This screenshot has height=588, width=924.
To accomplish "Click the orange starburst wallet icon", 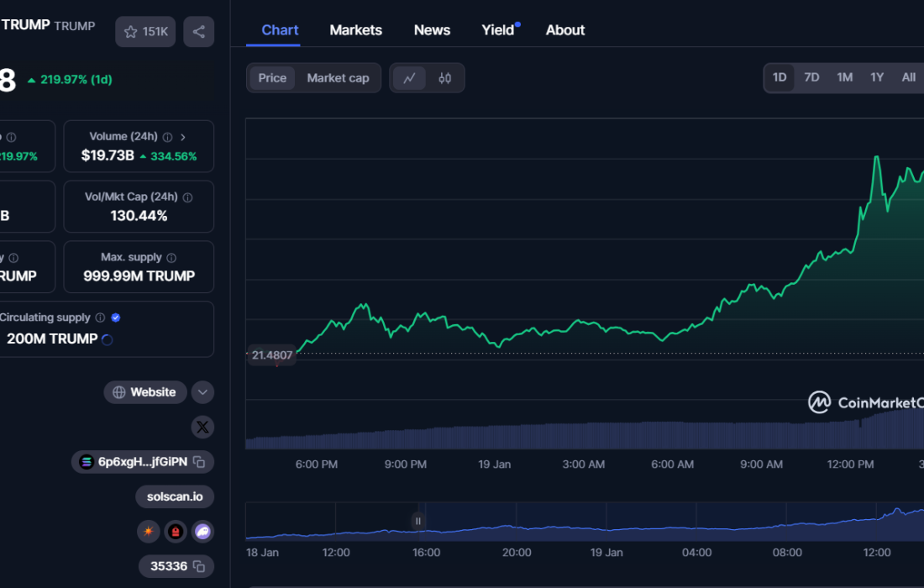I will click(x=149, y=531).
